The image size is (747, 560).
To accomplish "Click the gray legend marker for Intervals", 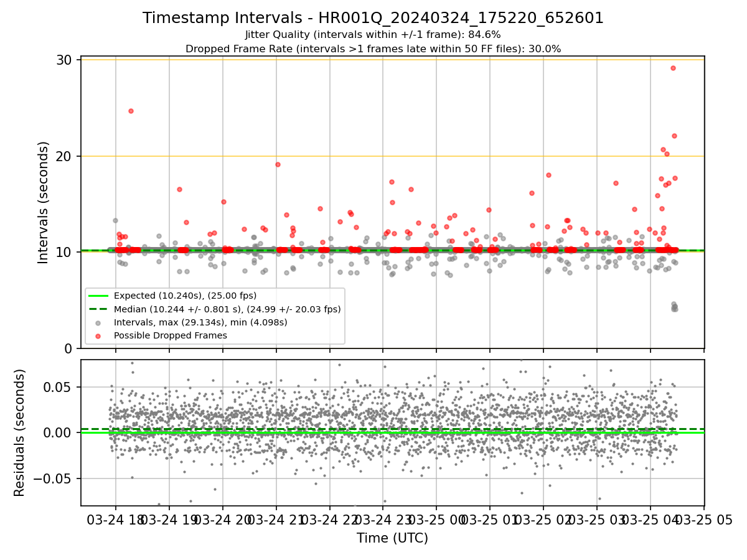I will pos(98,322).
